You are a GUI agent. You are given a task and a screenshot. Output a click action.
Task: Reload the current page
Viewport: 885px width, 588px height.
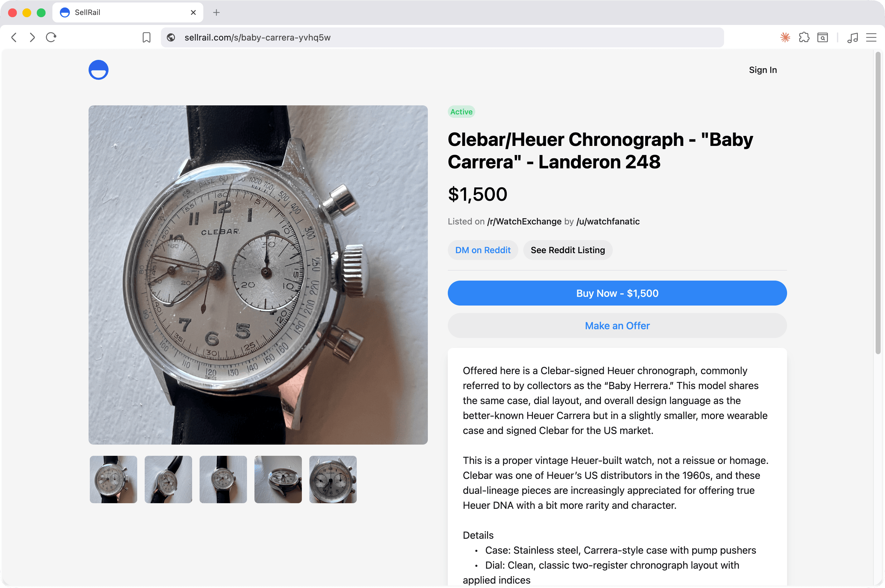pyautogui.click(x=51, y=37)
